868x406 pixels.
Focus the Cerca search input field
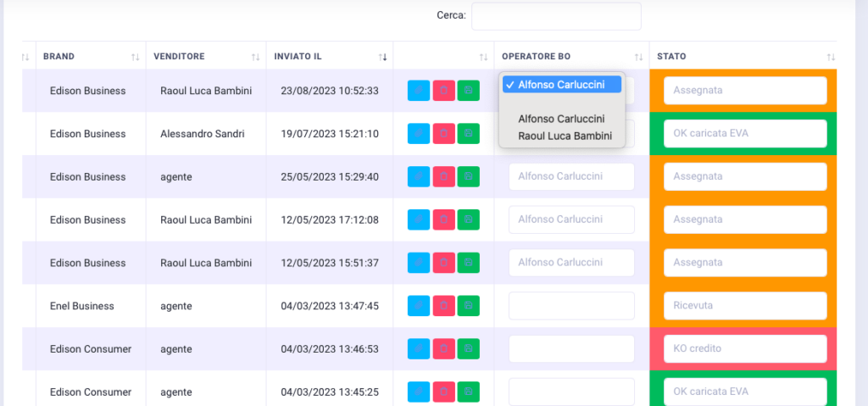click(556, 16)
